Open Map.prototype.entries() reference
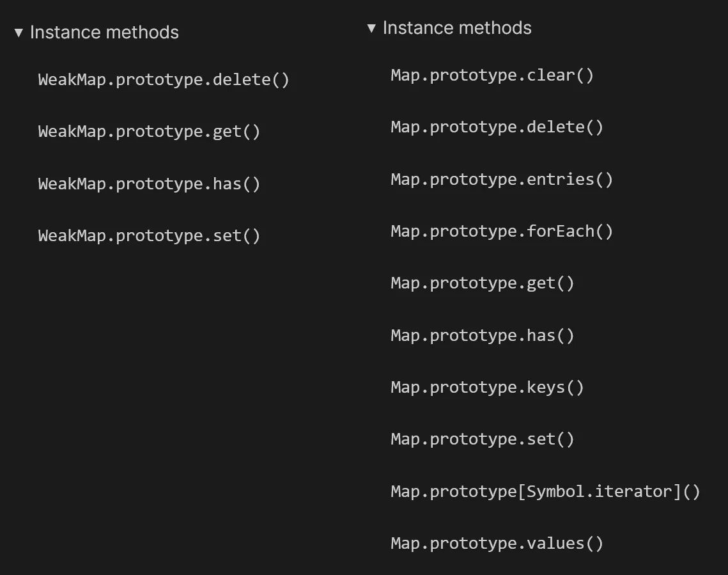This screenshot has width=728, height=575. (x=502, y=180)
